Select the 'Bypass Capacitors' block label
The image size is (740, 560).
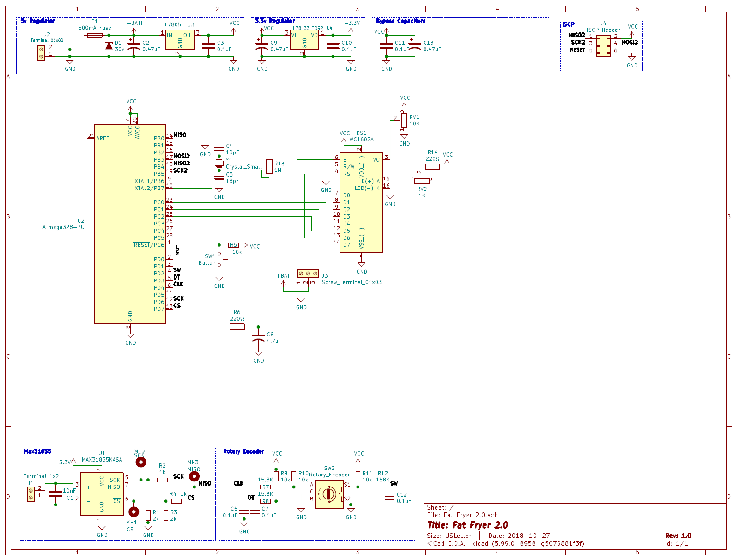click(x=400, y=21)
